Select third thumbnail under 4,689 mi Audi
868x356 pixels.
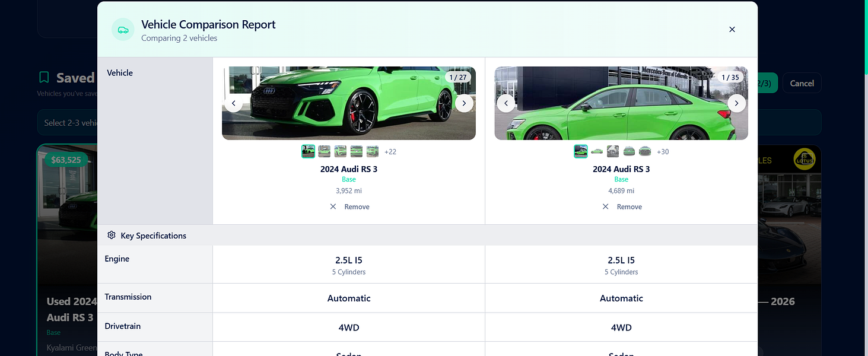click(613, 151)
